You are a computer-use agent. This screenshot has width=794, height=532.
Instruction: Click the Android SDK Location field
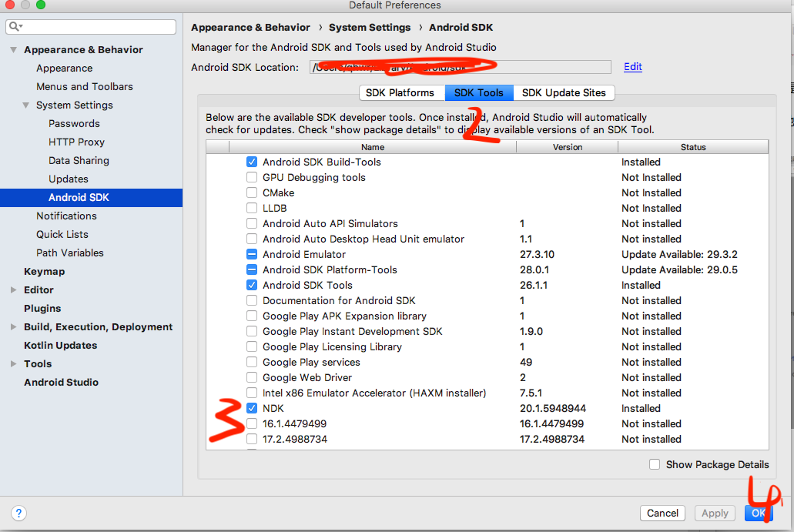(461, 67)
